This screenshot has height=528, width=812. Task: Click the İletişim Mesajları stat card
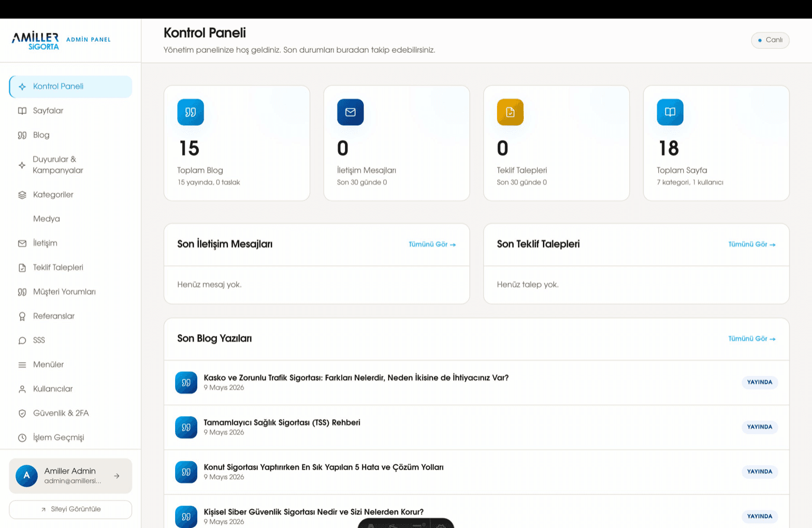click(x=397, y=143)
